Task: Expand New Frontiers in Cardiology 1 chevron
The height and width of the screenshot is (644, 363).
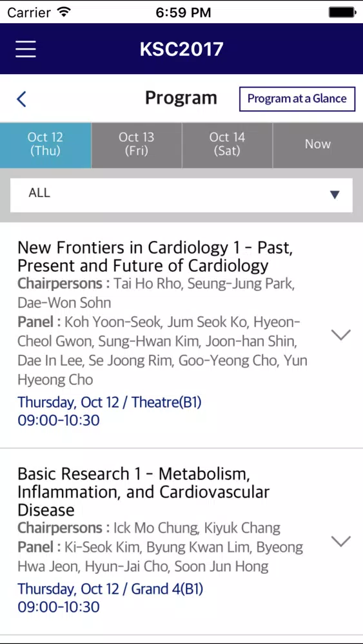Action: pyautogui.click(x=341, y=335)
